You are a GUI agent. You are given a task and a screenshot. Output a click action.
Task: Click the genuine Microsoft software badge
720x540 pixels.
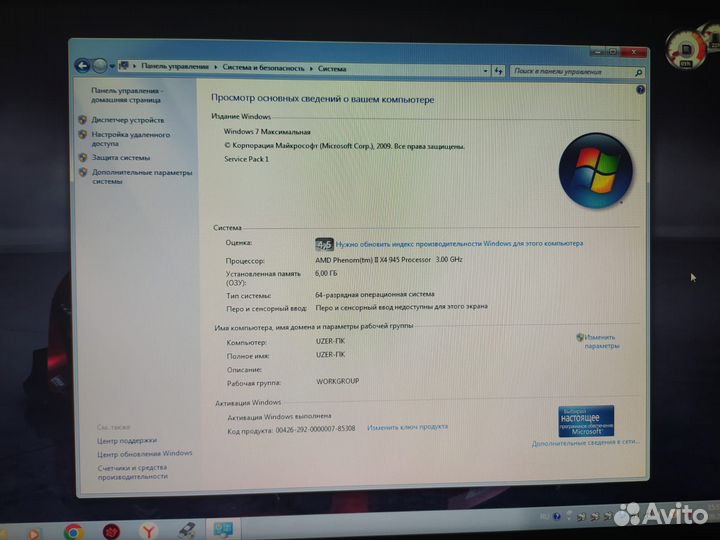tap(586, 420)
